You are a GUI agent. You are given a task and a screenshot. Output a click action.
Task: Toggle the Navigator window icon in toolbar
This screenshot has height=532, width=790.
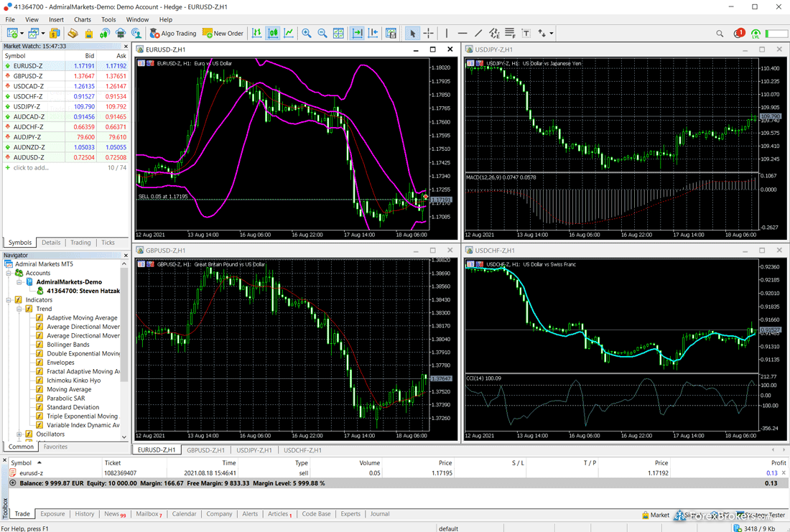pyautogui.click(x=88, y=33)
